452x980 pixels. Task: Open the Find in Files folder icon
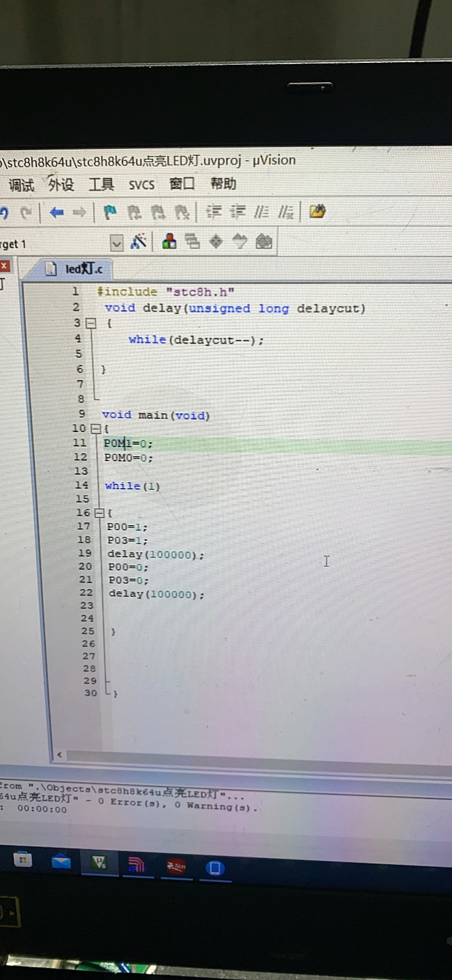[317, 211]
